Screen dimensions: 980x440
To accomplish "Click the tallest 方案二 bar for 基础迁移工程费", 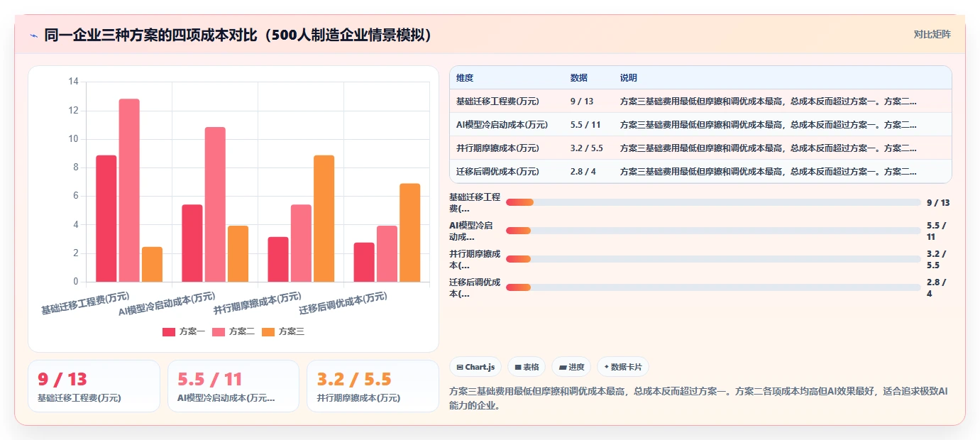I will pyautogui.click(x=129, y=190).
